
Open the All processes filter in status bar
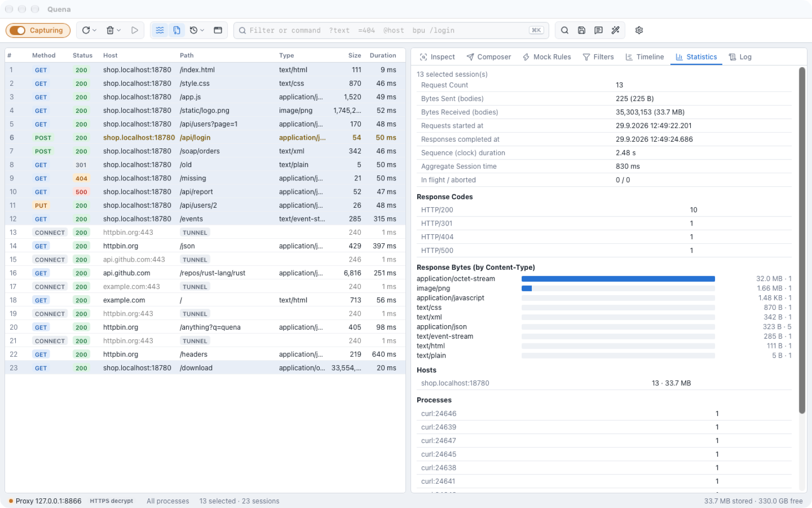point(168,501)
